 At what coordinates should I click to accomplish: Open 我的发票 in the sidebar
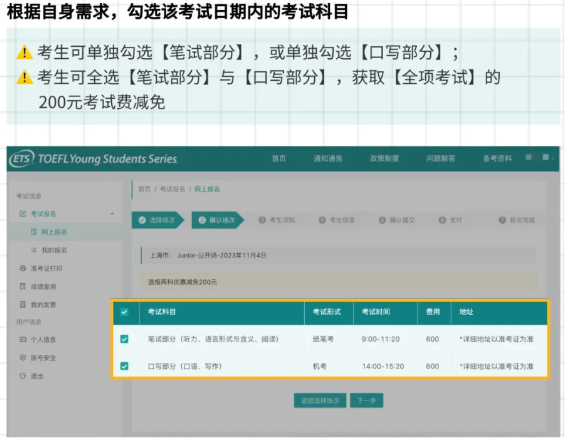43,305
